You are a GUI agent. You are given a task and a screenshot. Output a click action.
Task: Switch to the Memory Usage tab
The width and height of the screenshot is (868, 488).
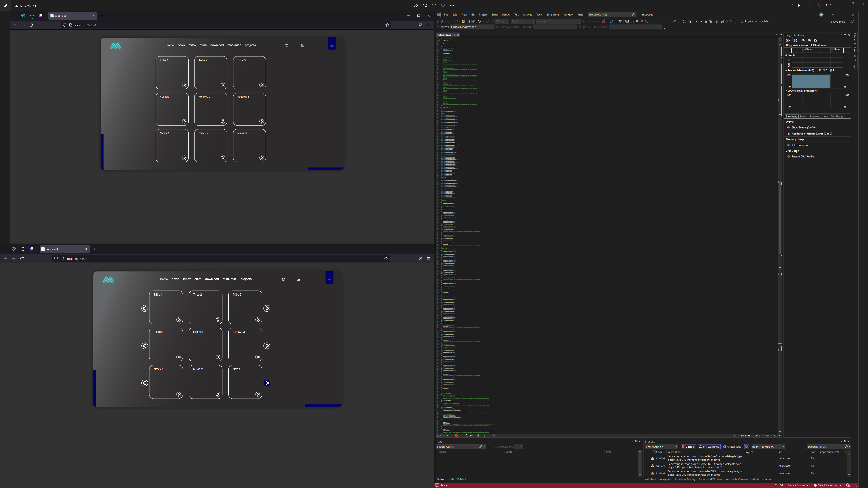pos(818,117)
